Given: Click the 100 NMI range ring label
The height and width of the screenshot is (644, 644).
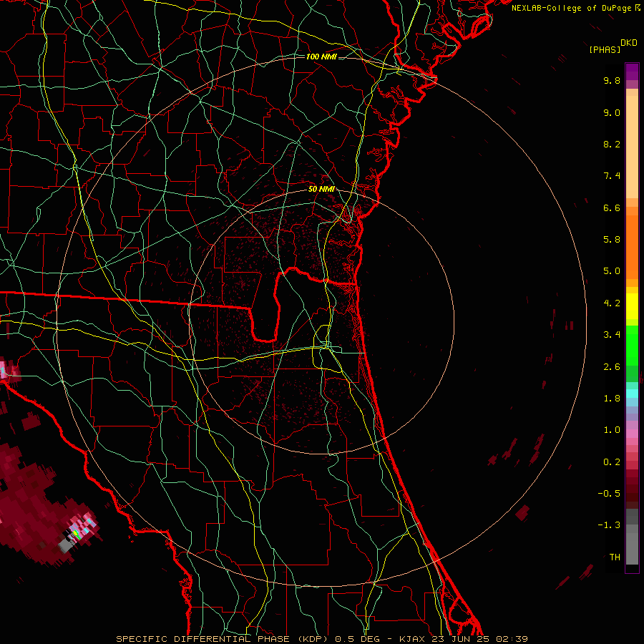Looking at the screenshot, I should click(321, 57).
